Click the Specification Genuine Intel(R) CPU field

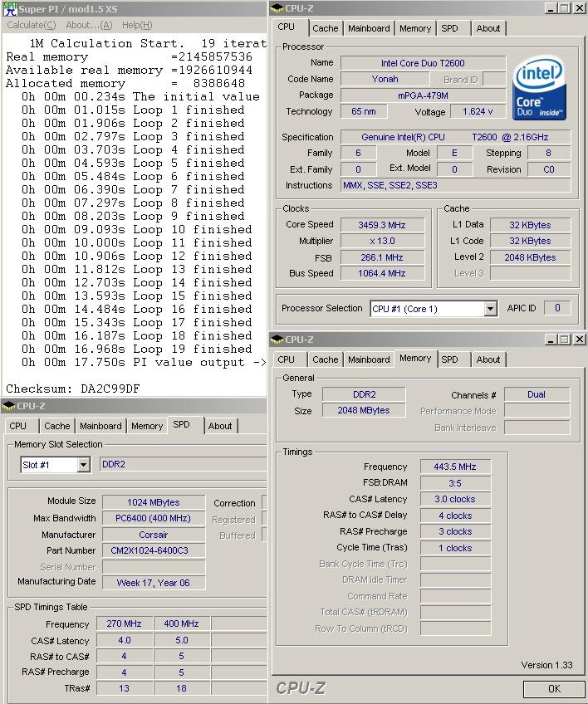455,137
